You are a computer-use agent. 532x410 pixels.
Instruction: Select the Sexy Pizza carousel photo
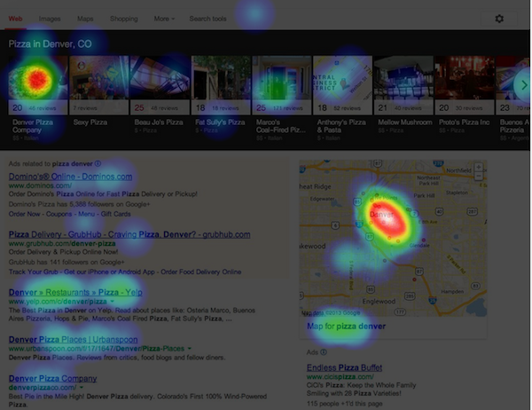point(99,78)
